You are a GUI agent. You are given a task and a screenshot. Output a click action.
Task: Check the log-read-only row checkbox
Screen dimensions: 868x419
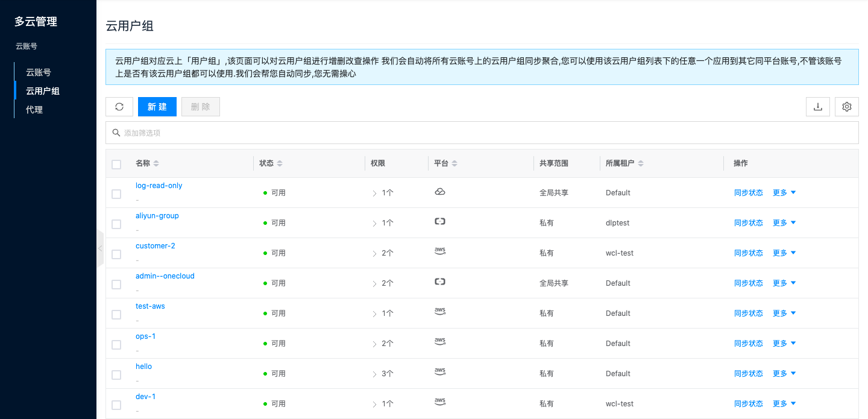click(116, 194)
